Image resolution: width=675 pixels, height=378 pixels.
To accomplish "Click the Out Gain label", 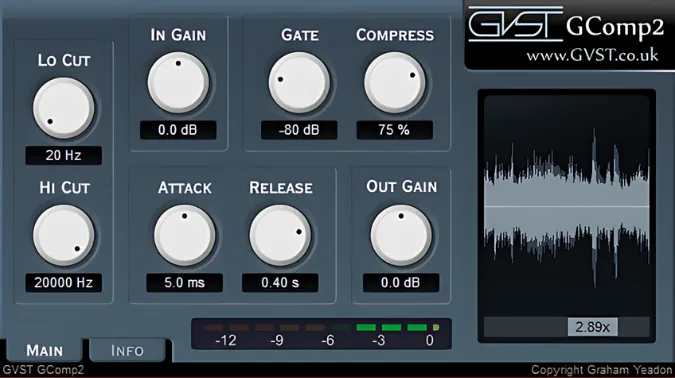I will [401, 187].
